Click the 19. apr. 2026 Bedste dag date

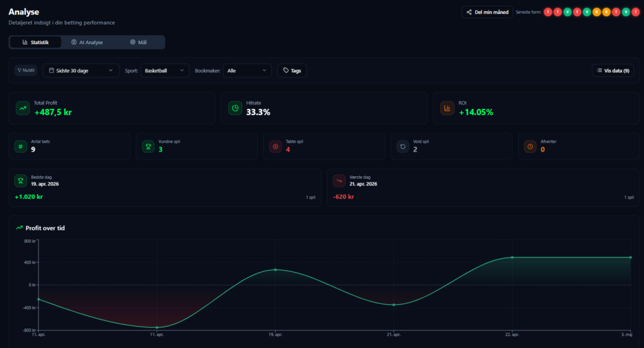click(45, 184)
